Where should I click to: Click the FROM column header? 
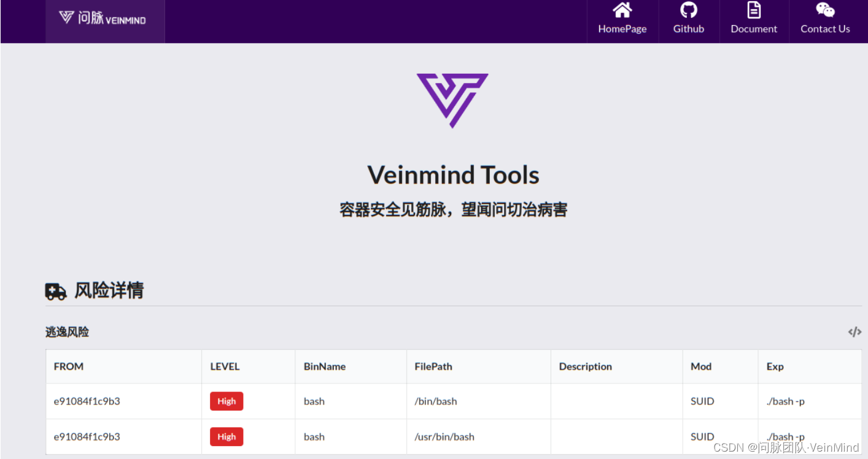68,366
